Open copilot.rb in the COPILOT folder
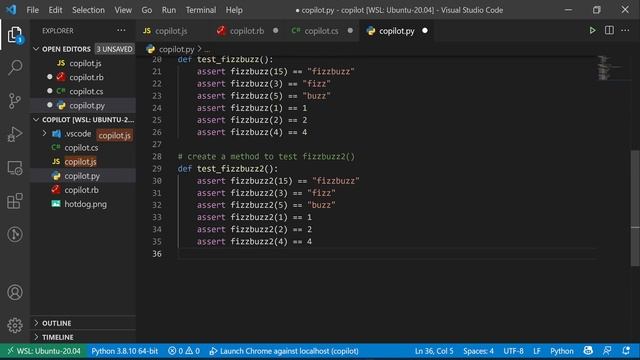The height and width of the screenshot is (360, 640). coord(83,190)
